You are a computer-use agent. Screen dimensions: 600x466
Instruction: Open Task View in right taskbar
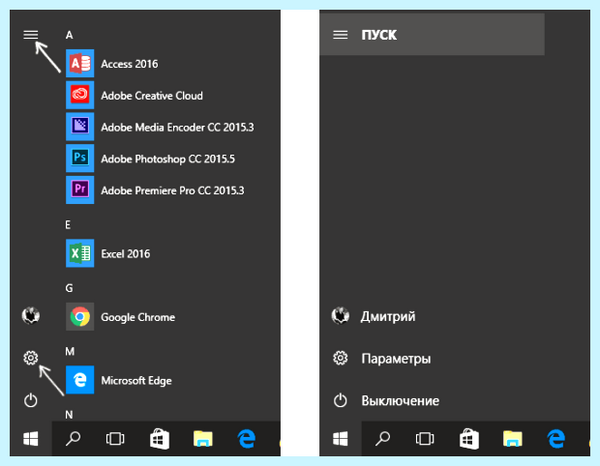pos(424,438)
